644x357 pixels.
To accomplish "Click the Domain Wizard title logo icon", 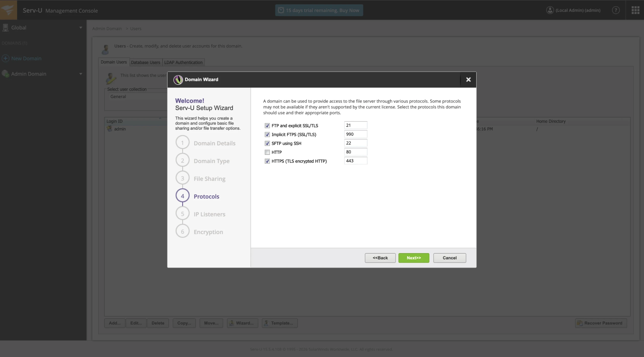I will 178,80.
